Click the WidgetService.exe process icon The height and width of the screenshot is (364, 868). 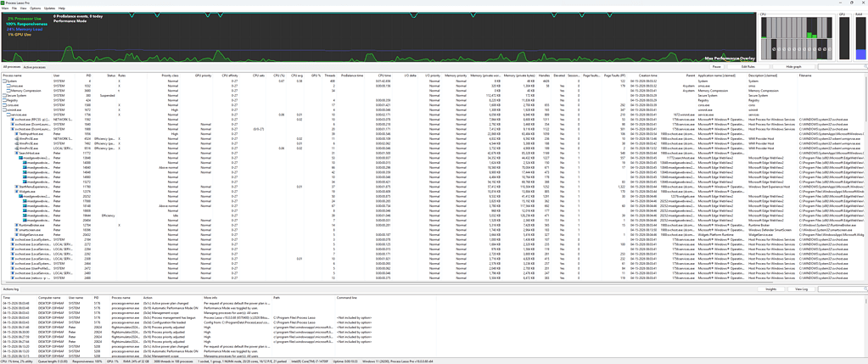click(17, 234)
